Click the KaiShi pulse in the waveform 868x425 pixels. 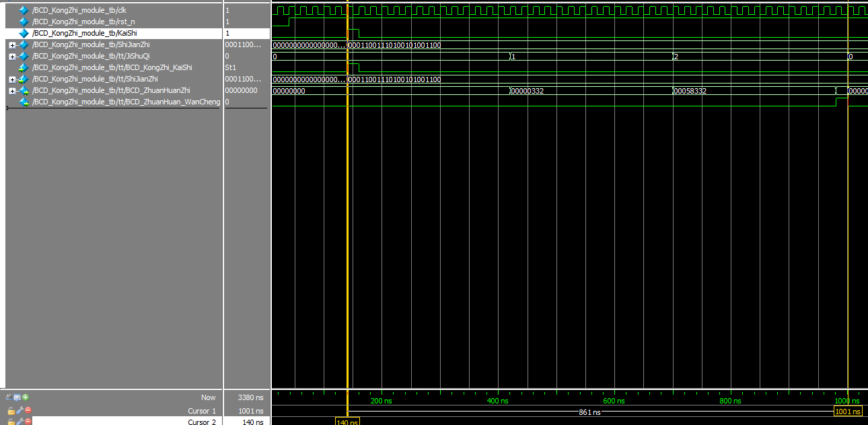pyautogui.click(x=353, y=33)
